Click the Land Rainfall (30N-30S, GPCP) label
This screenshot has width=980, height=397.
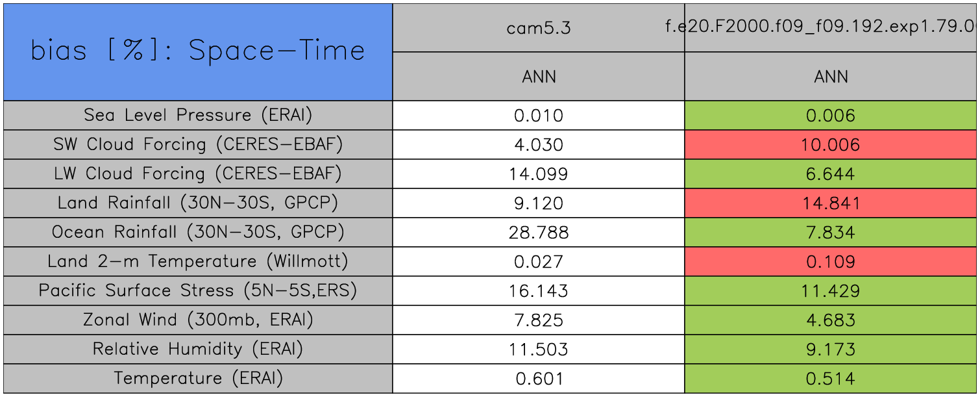tap(198, 203)
